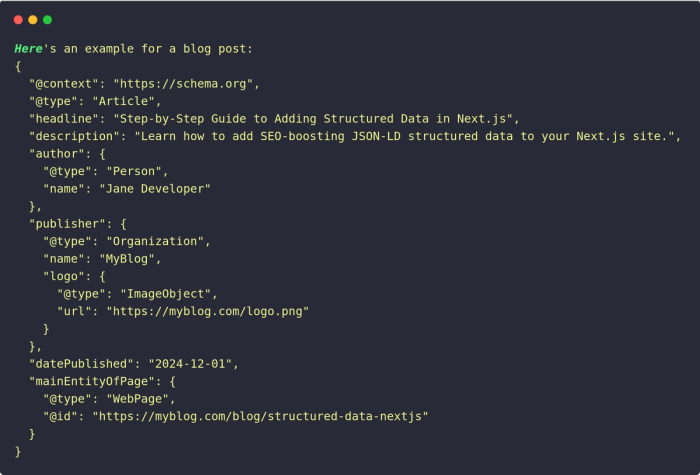The height and width of the screenshot is (475, 700).
Task: Click the https://myblog.com/logo.png URL string
Action: pos(208,311)
